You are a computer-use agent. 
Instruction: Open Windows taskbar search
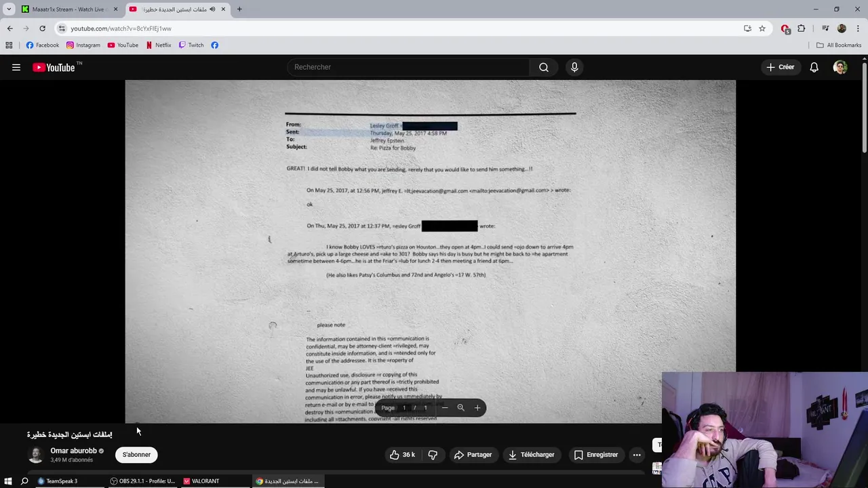tap(24, 481)
